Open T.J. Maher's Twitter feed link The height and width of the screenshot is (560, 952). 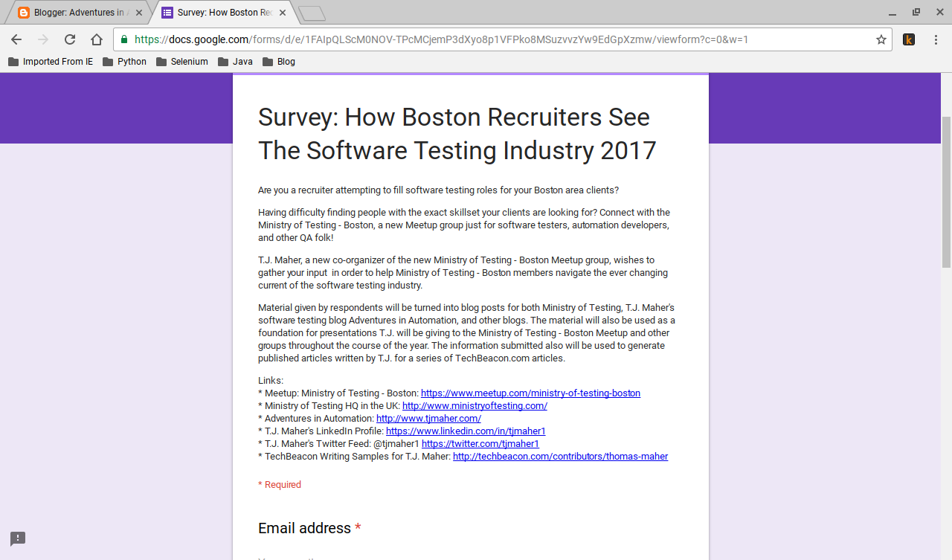coord(480,443)
